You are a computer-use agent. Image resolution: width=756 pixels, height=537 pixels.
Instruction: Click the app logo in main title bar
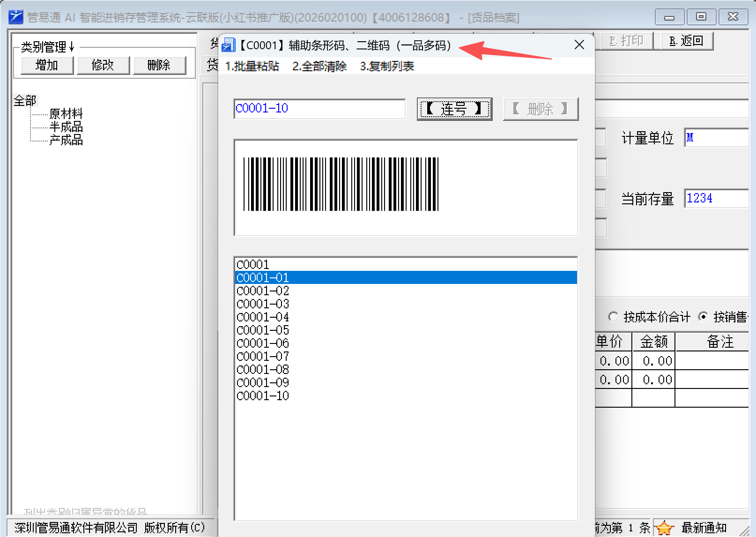click(x=15, y=17)
